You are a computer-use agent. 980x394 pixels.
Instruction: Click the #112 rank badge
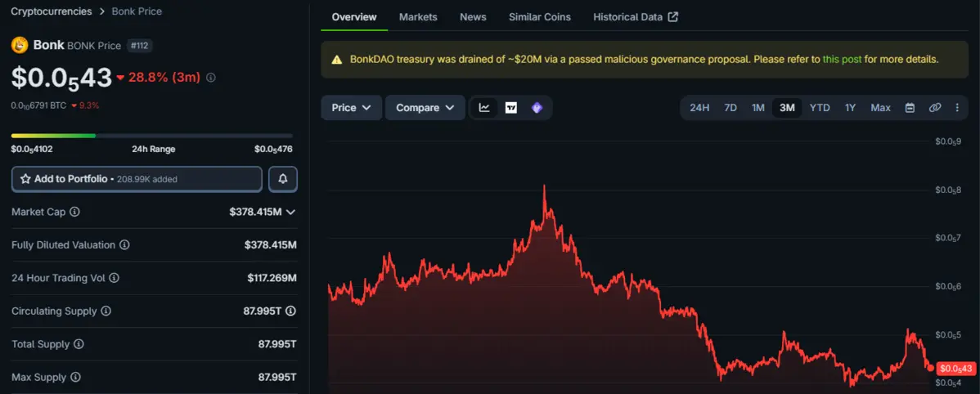pyautogui.click(x=139, y=46)
